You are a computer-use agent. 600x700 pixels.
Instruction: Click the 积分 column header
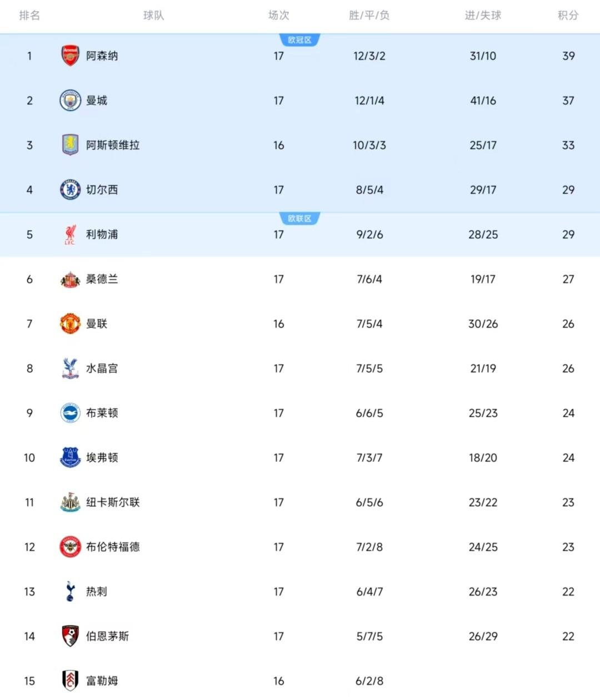tap(568, 16)
